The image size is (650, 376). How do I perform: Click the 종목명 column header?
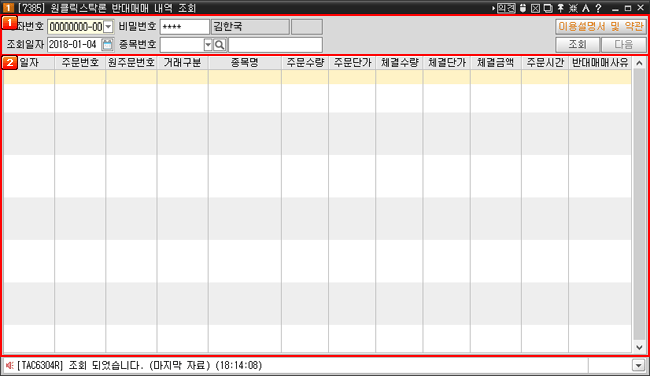coord(245,63)
